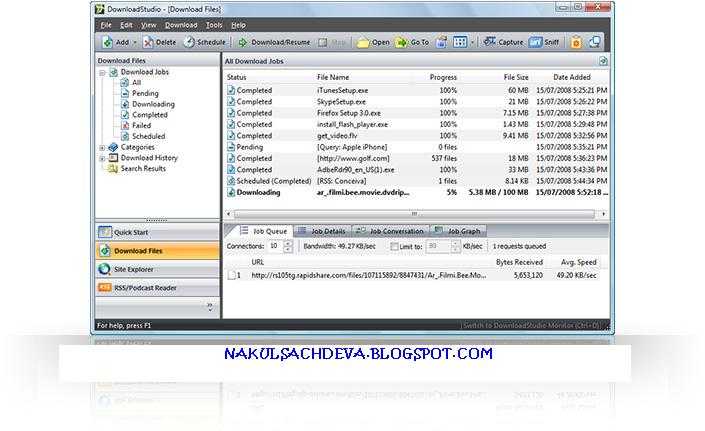The image size is (705, 431).
Task: Click the Sniff toolbar icon
Action: point(535,42)
